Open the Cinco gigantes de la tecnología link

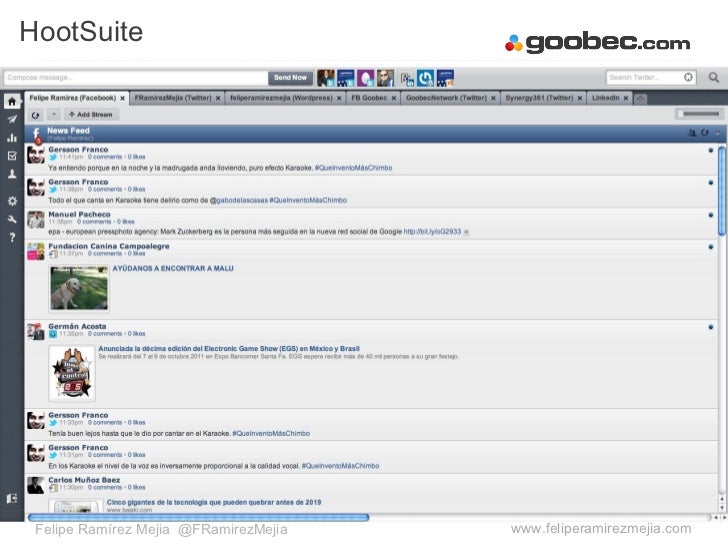214,502
